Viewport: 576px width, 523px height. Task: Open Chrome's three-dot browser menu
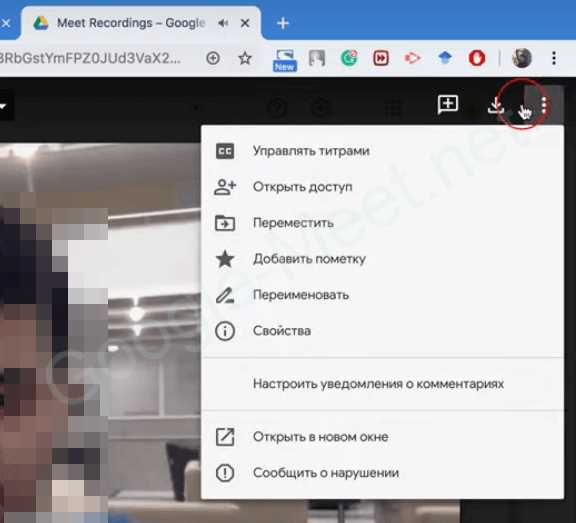[x=554, y=58]
